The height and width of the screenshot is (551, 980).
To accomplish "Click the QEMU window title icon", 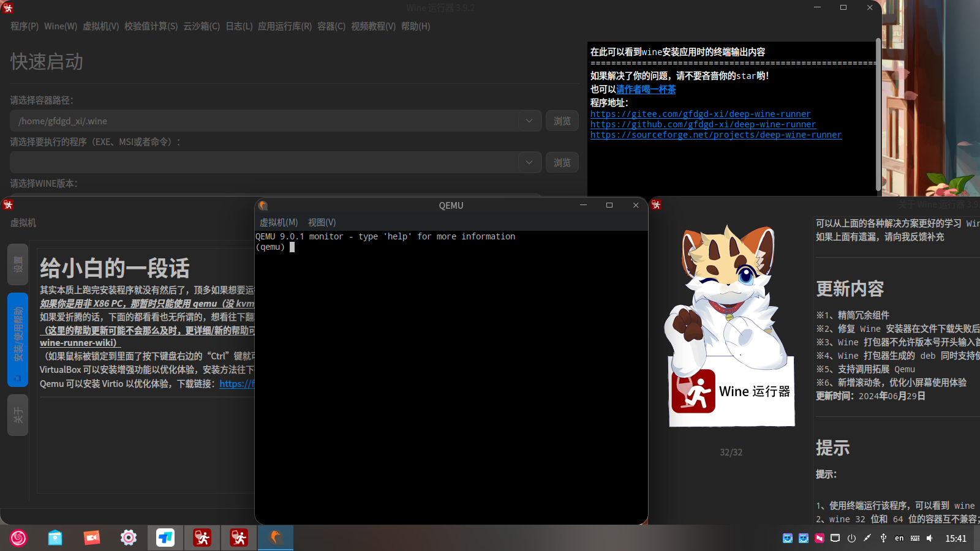I will tap(263, 206).
